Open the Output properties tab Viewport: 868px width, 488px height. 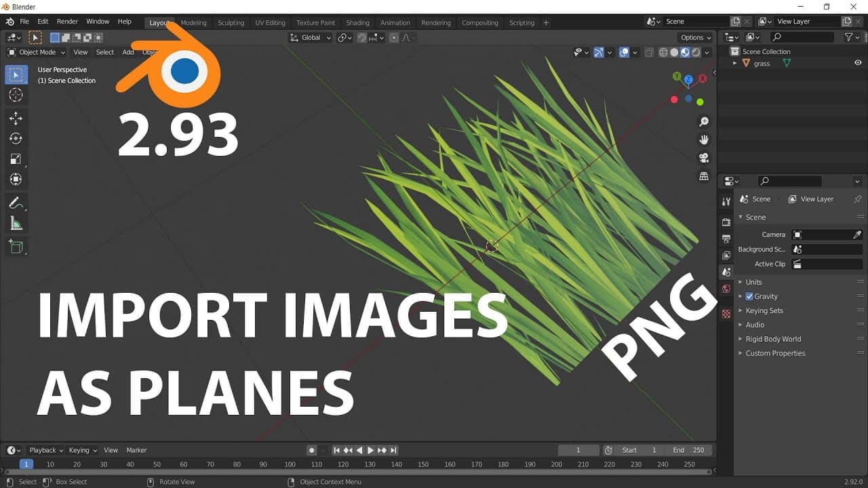point(726,239)
